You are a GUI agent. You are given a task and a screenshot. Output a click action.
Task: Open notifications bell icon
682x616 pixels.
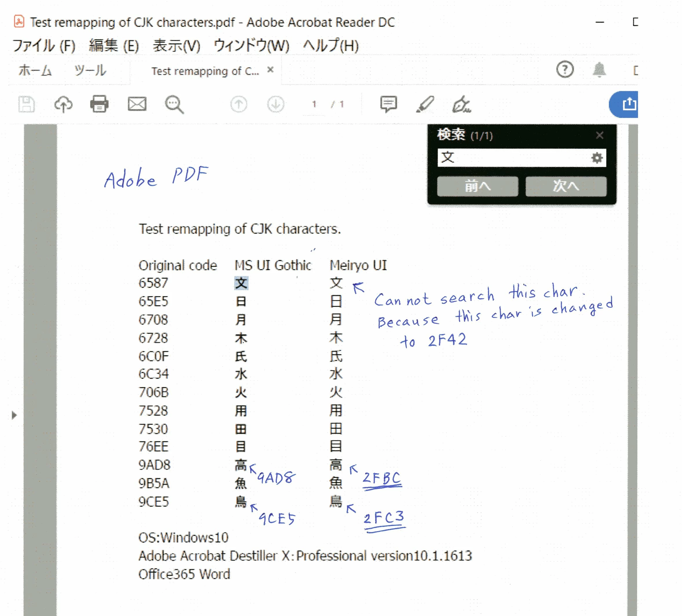click(x=599, y=70)
